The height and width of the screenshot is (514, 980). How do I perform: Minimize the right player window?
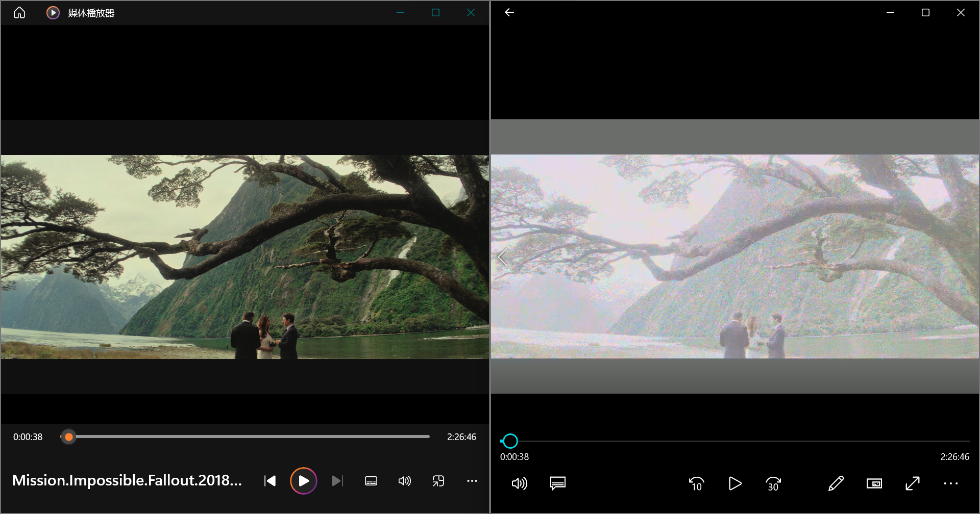pos(891,12)
